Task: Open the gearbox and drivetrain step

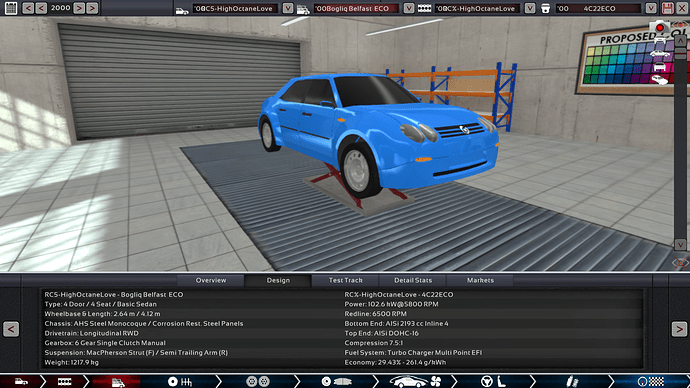Action: tap(180, 381)
